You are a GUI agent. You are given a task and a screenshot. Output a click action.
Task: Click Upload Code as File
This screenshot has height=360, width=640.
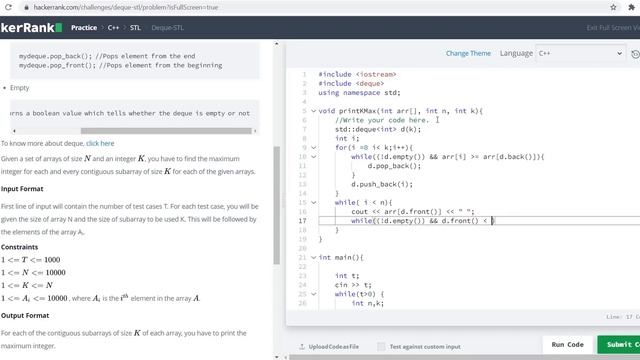(x=333, y=347)
